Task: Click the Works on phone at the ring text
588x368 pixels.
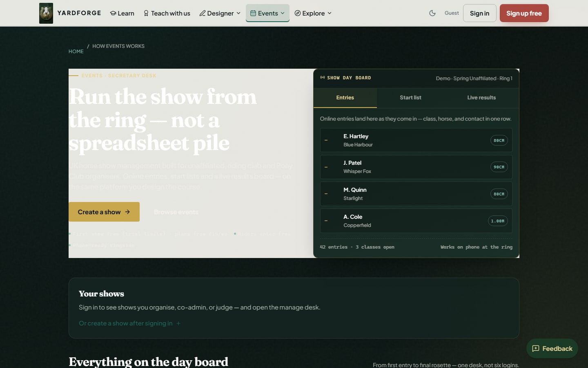Action: tap(476, 247)
